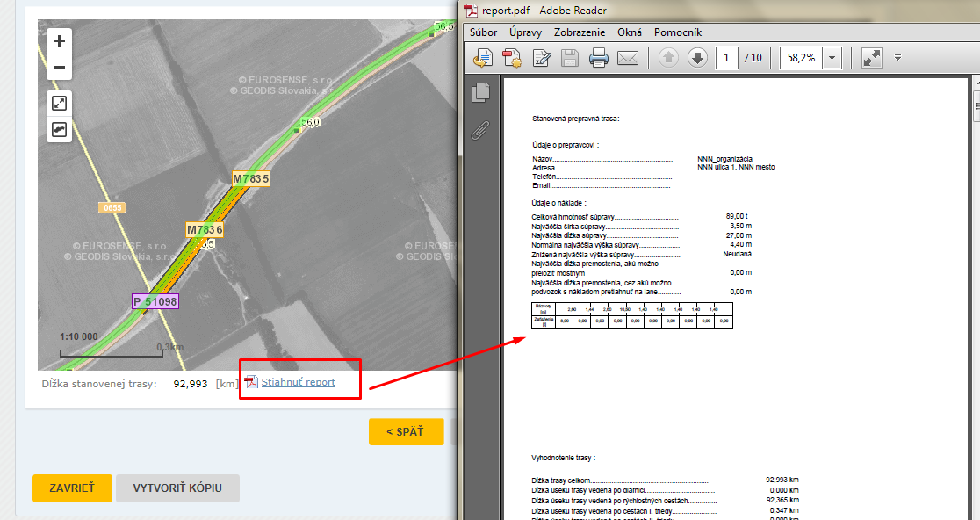Click the '92,365 km' expressway value in the PDF
Image resolution: width=980 pixels, height=520 pixels.
(x=782, y=500)
